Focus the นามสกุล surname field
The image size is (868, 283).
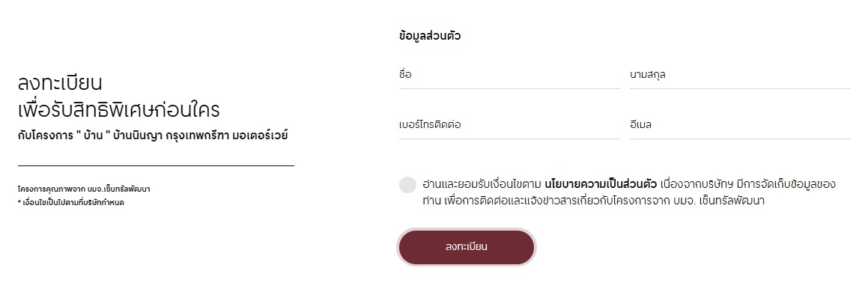pyautogui.click(x=740, y=76)
